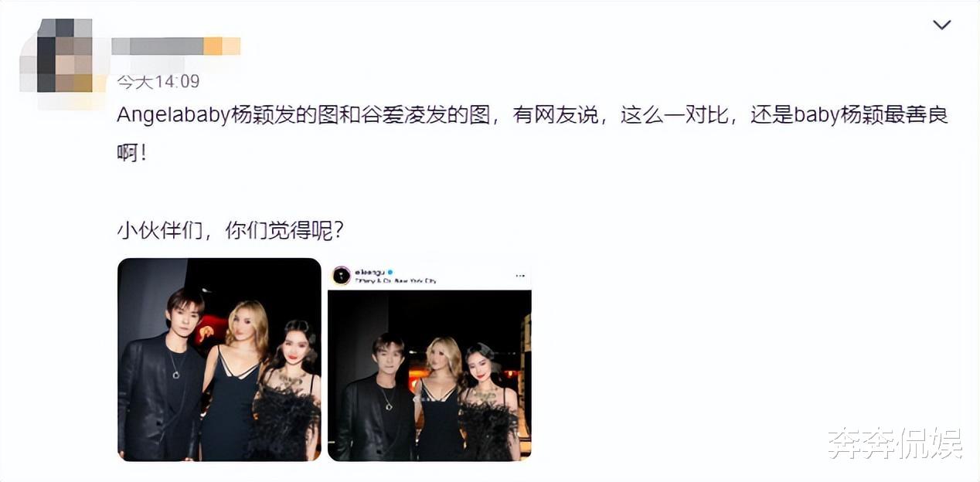Viewport: 980px width, 482px height.
Task: Click the 今天14:09 post timestamp
Action: pos(158,81)
